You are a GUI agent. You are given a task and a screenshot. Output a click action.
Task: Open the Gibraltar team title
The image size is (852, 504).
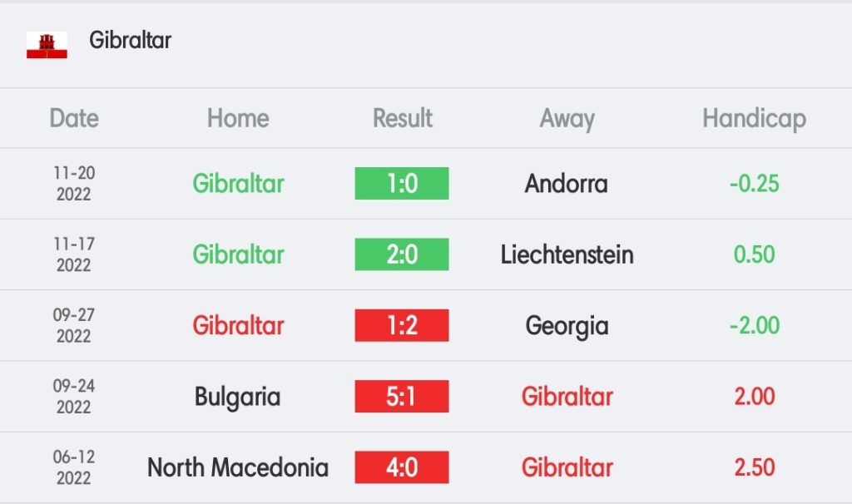point(130,40)
